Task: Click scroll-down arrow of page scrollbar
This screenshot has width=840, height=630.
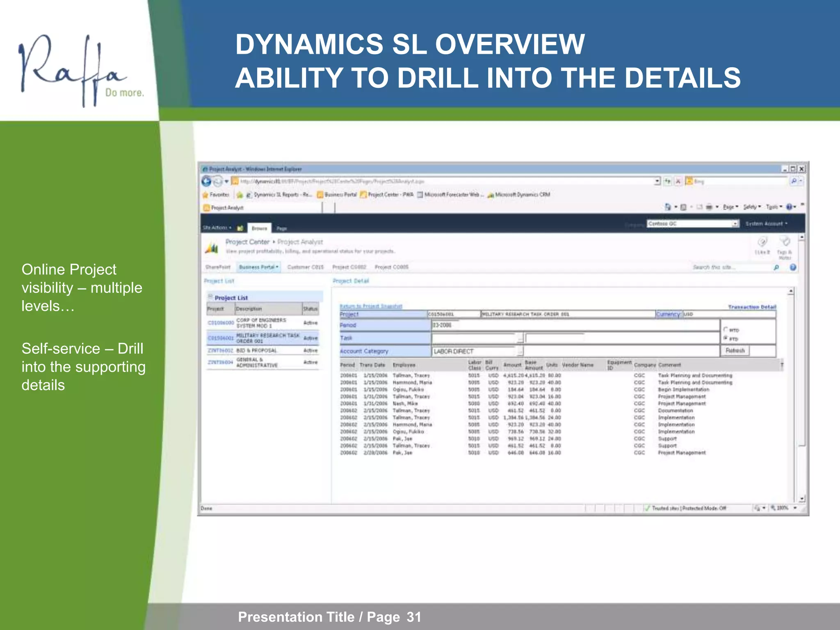Action: [x=802, y=499]
